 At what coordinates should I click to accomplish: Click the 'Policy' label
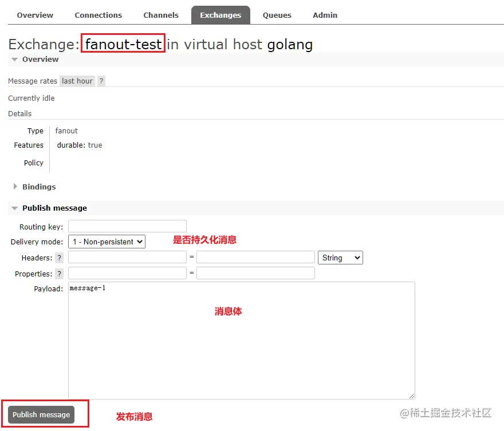click(x=33, y=163)
